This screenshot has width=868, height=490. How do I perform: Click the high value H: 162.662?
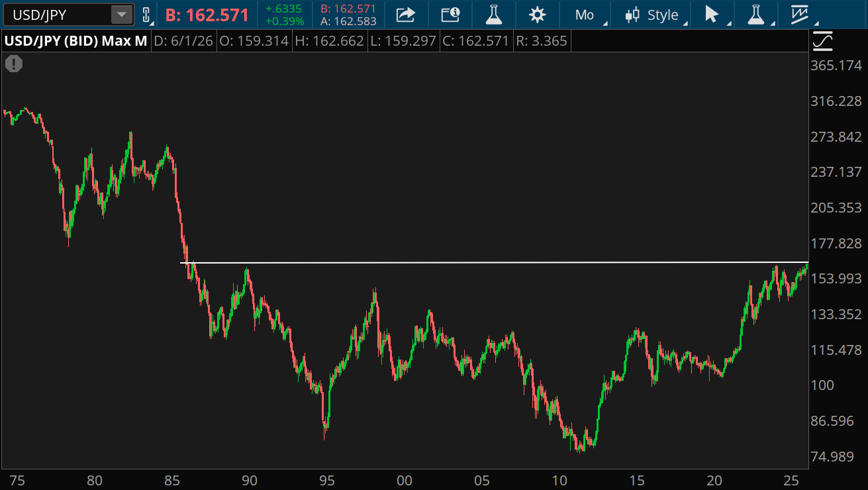[328, 42]
